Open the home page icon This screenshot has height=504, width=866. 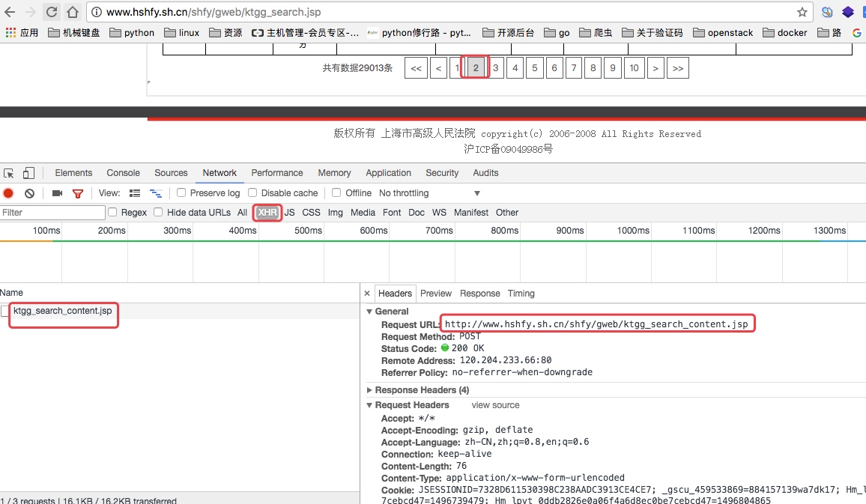tap(73, 11)
